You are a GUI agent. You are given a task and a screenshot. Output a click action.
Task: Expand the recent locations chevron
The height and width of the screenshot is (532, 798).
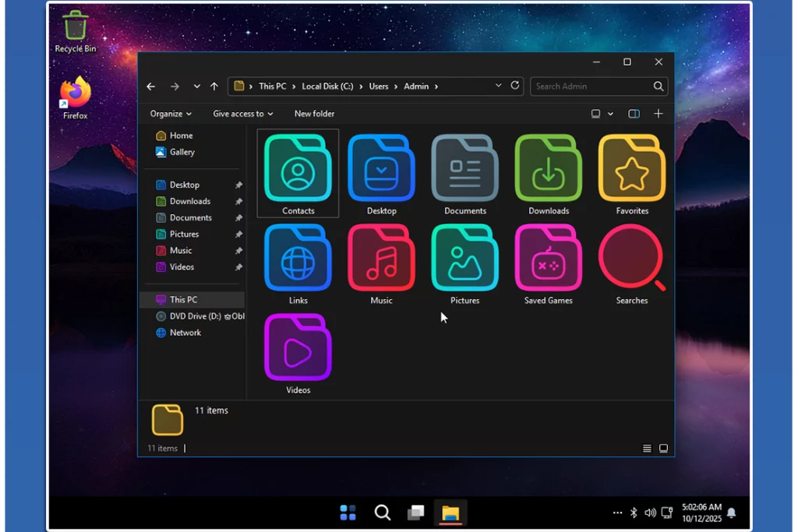[x=196, y=86]
